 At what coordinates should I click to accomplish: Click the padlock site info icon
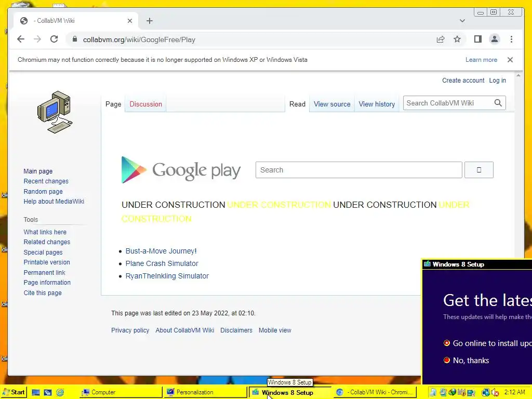[75, 39]
